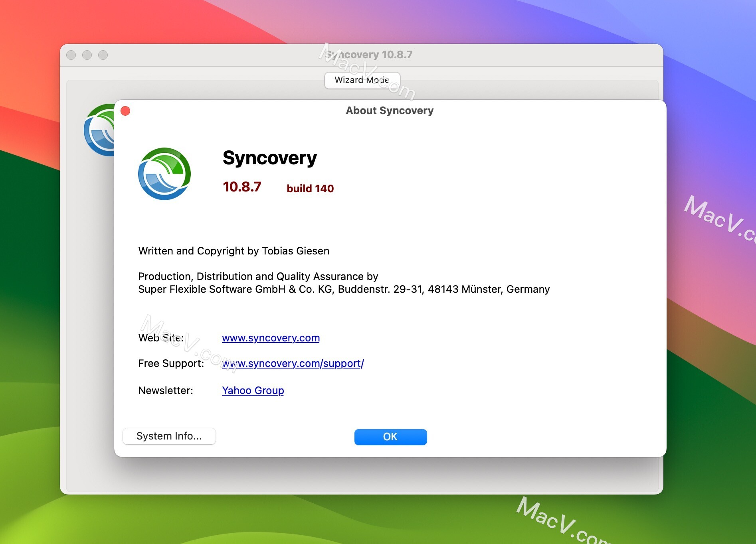Click the 'Written and Copyright by Tobias Giesen' line
756x544 pixels.
(x=234, y=251)
